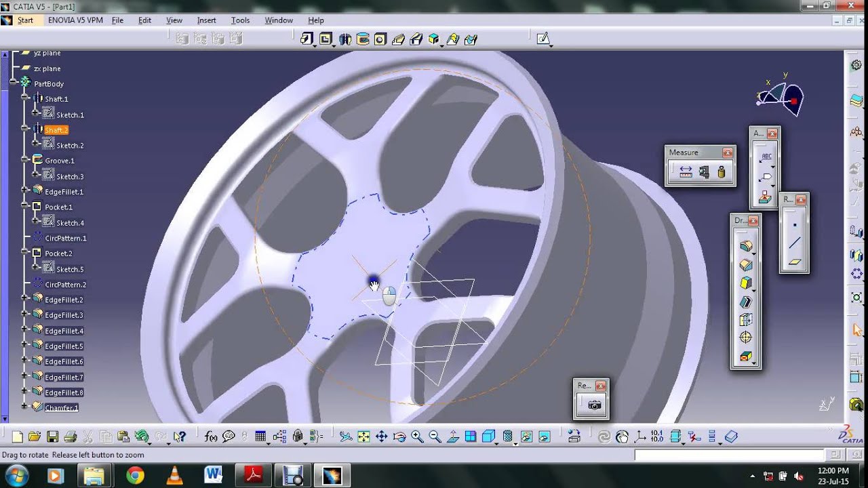Select the Groove tool in top toolbar

[x=363, y=39]
